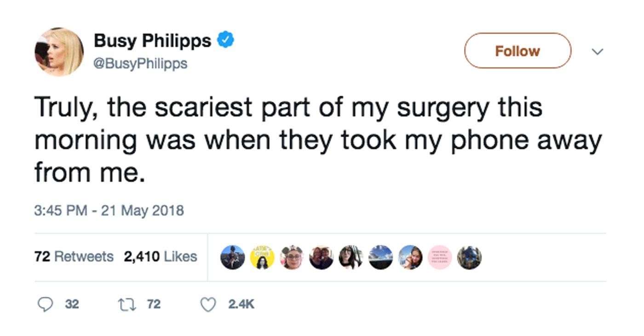Click the pink text liker avatar
The height and width of the screenshot is (336, 644).
tap(440, 257)
